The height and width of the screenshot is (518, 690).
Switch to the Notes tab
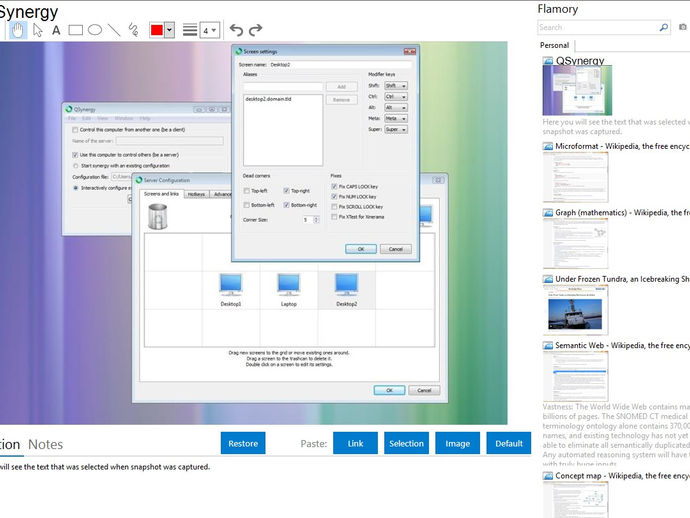point(45,445)
